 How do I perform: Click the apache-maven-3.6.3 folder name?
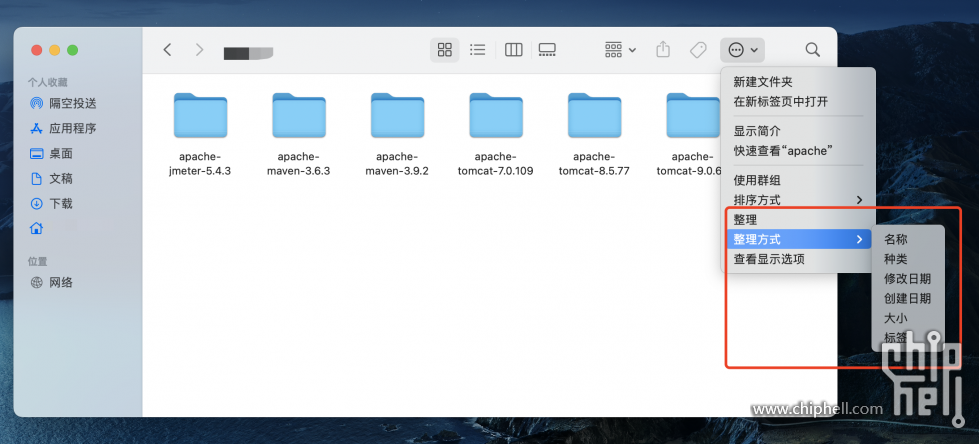pos(298,164)
